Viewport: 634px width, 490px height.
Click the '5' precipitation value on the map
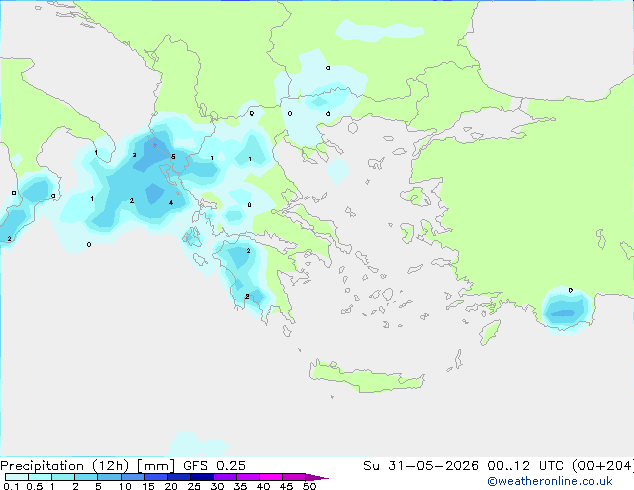click(x=173, y=157)
